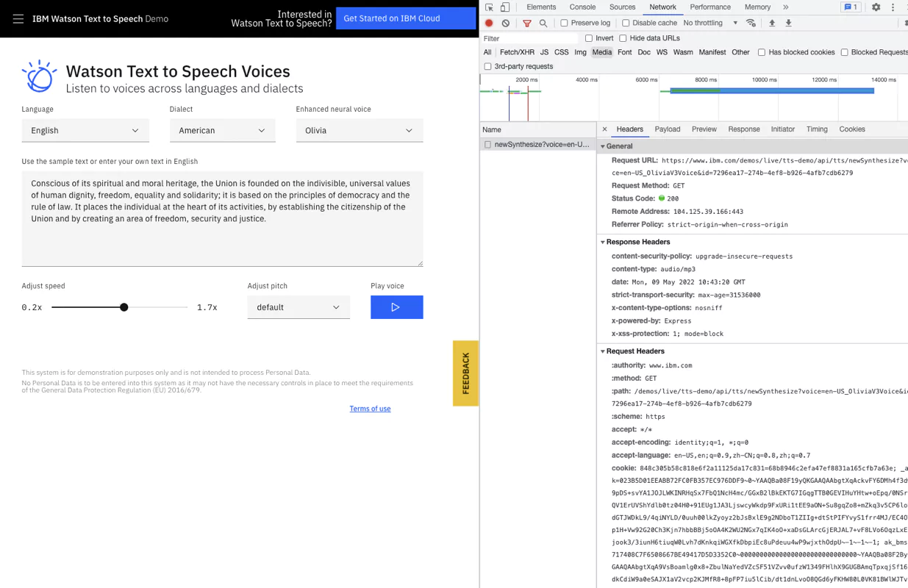The height and width of the screenshot is (588, 908).
Task: Export HAR file with the download icon
Action: (x=788, y=23)
